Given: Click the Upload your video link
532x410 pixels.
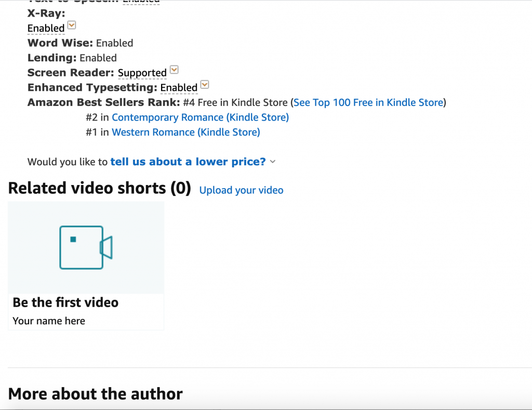Looking at the screenshot, I should point(241,190).
